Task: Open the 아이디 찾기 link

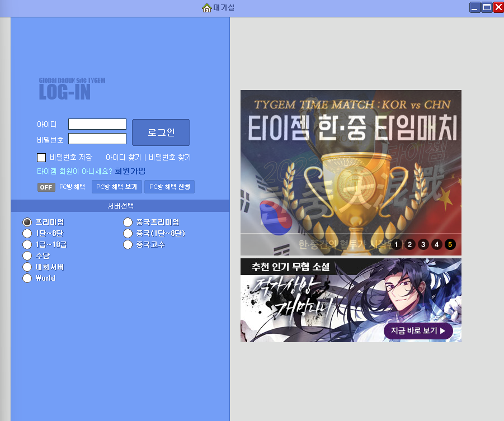Action: click(x=124, y=158)
